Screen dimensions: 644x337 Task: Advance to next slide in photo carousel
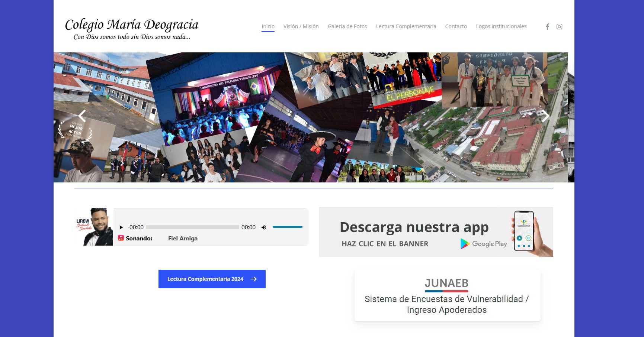[x=545, y=116]
